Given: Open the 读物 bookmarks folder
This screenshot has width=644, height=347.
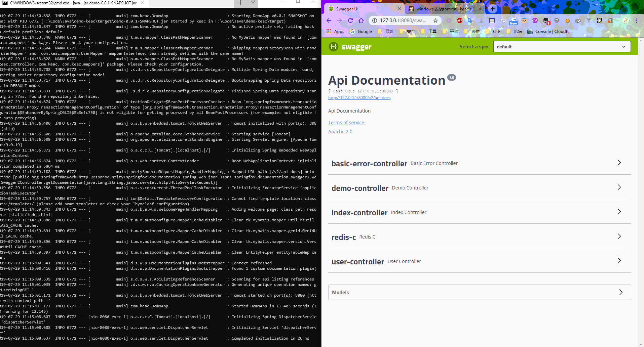Looking at the screenshot, I should coord(472,31).
